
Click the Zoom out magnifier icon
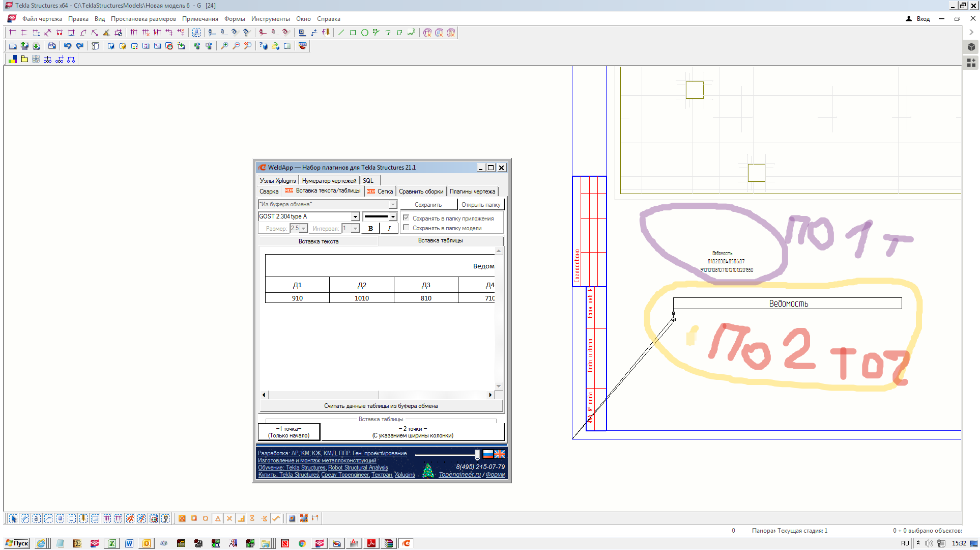coord(236,46)
